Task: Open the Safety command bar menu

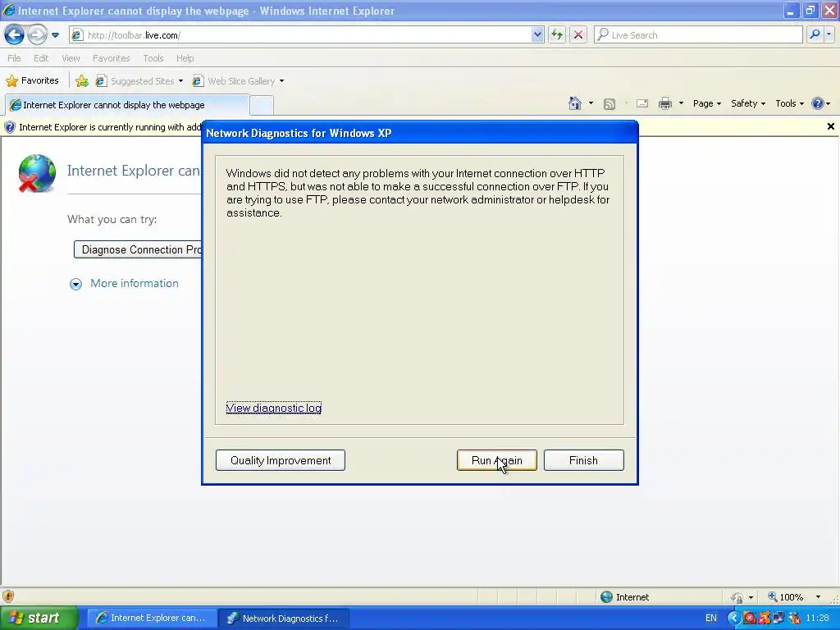Action: 748,104
